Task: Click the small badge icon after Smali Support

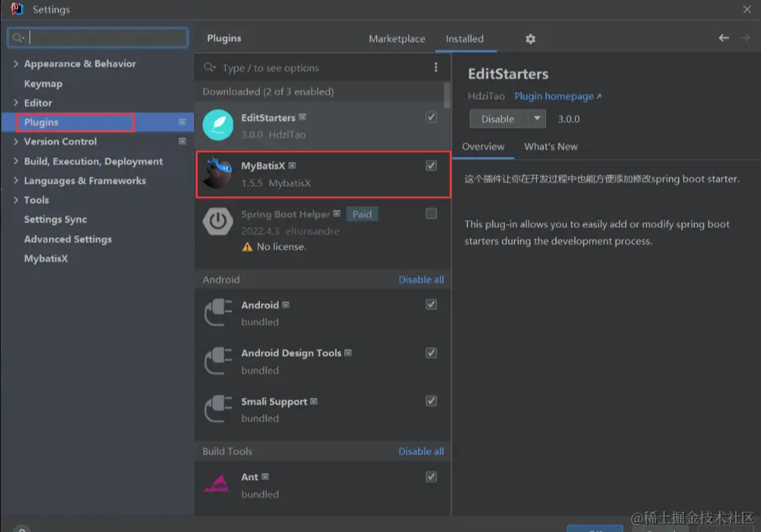Action: (x=313, y=402)
